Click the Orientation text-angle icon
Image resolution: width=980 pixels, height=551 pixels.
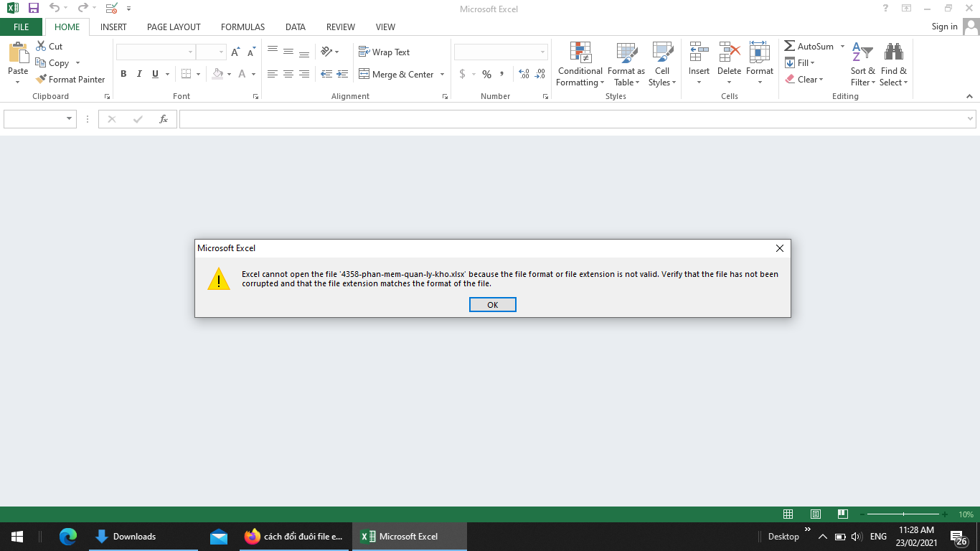326,52
